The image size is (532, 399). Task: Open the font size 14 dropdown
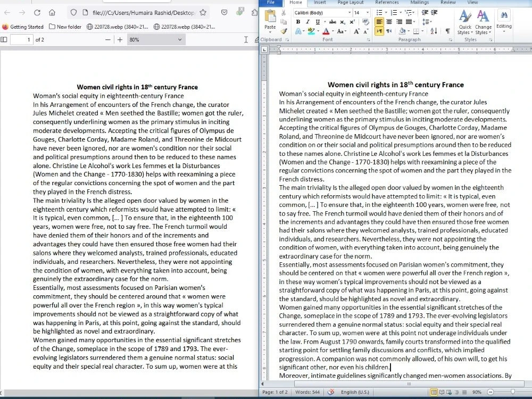(x=368, y=13)
